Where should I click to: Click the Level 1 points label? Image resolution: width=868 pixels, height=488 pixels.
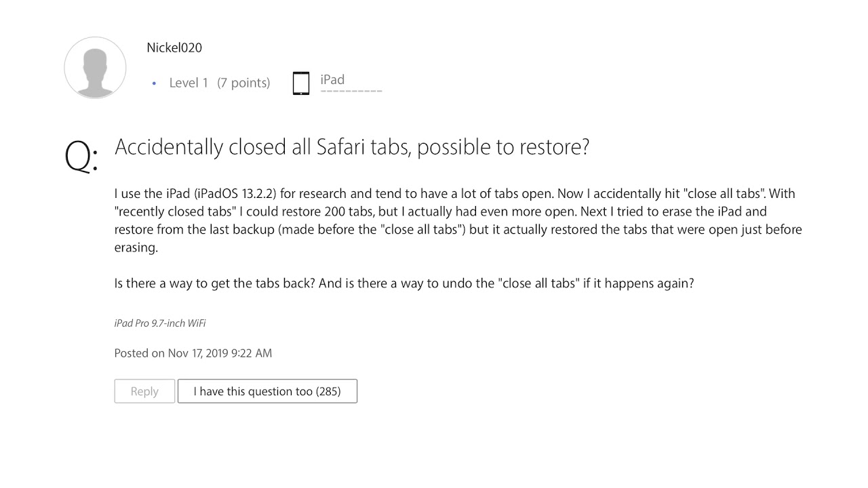coord(219,83)
